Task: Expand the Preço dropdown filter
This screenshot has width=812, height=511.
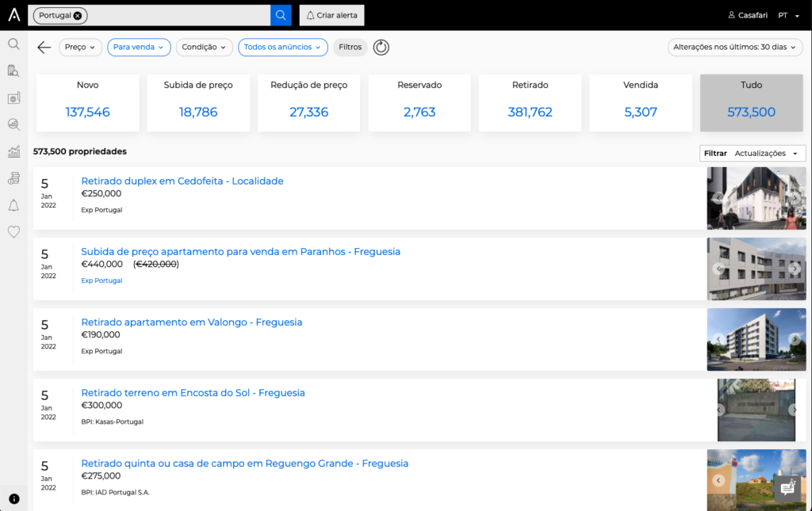Action: coord(80,47)
